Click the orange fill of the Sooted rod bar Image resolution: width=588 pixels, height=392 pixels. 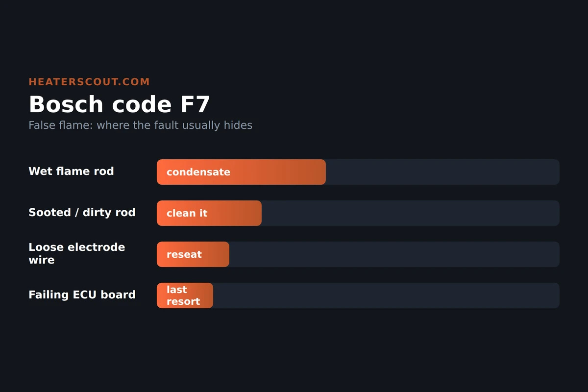tap(209, 213)
